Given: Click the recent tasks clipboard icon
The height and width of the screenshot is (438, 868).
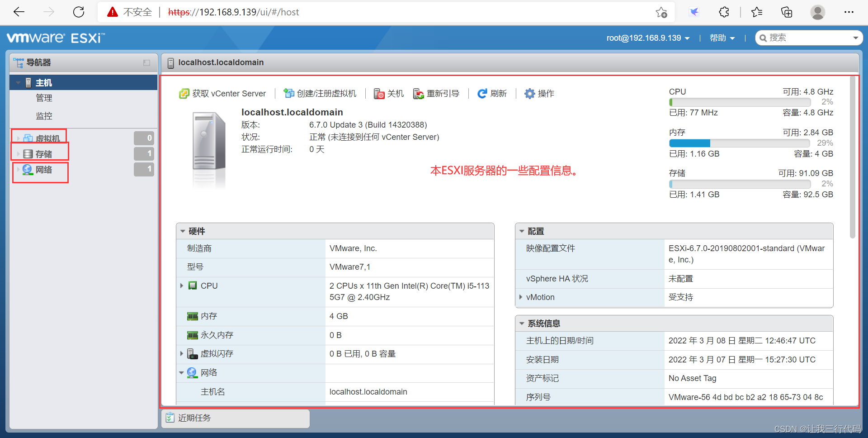Looking at the screenshot, I should pyautogui.click(x=170, y=418).
